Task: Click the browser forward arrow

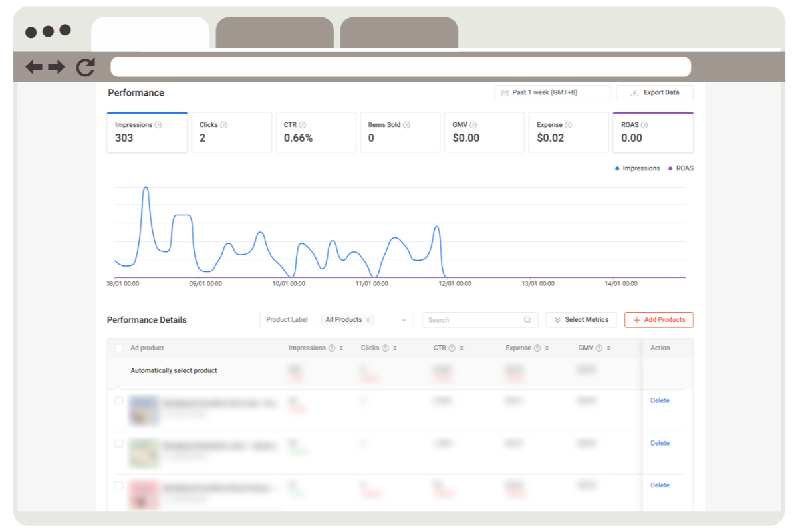Action: pyautogui.click(x=57, y=66)
